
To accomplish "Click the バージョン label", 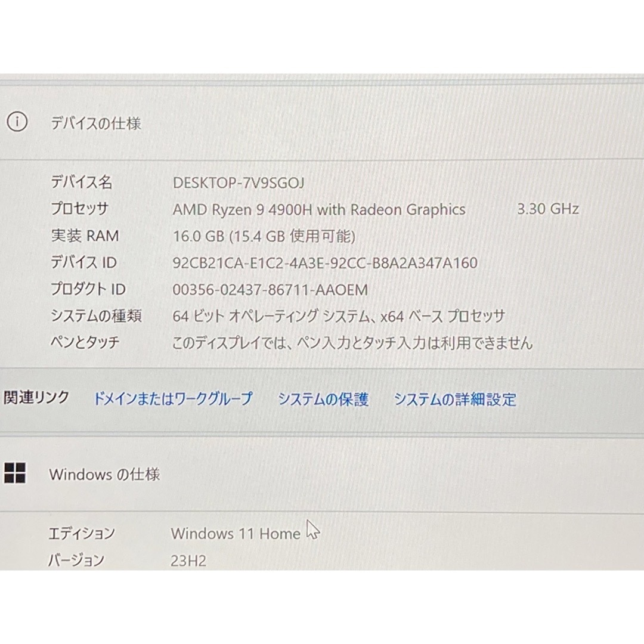I will pyautogui.click(x=76, y=560).
